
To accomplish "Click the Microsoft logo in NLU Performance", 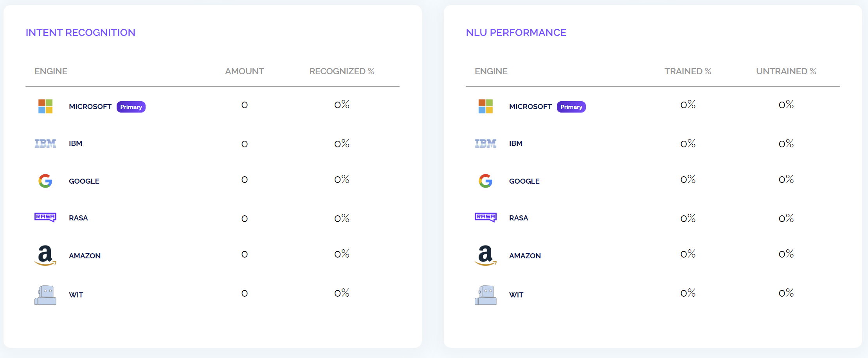I will (486, 106).
